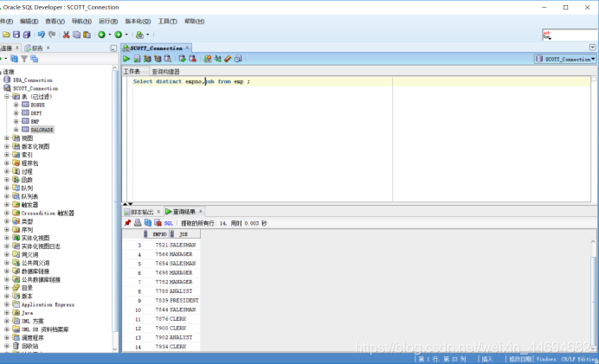Click the printer icon in result toolbar
This screenshot has width=599, height=364.
point(138,223)
